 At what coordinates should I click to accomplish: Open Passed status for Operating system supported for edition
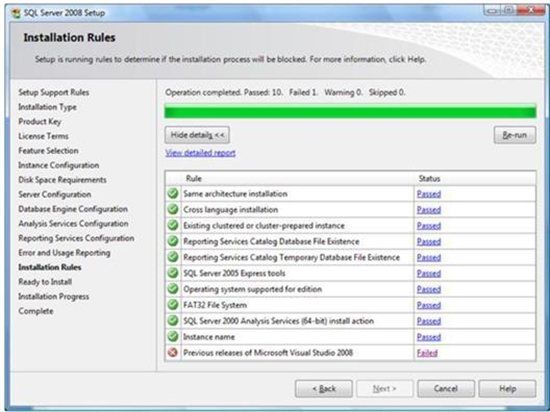429,289
